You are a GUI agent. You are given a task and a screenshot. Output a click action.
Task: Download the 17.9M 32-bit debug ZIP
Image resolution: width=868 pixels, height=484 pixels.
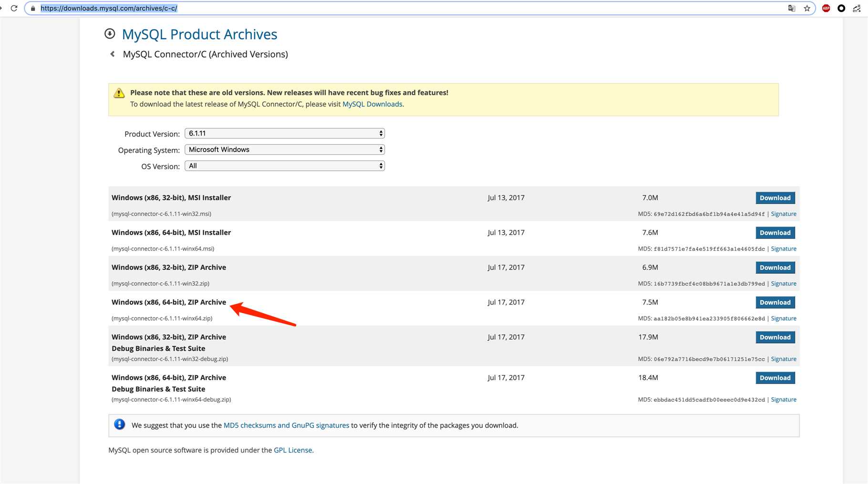(x=775, y=337)
